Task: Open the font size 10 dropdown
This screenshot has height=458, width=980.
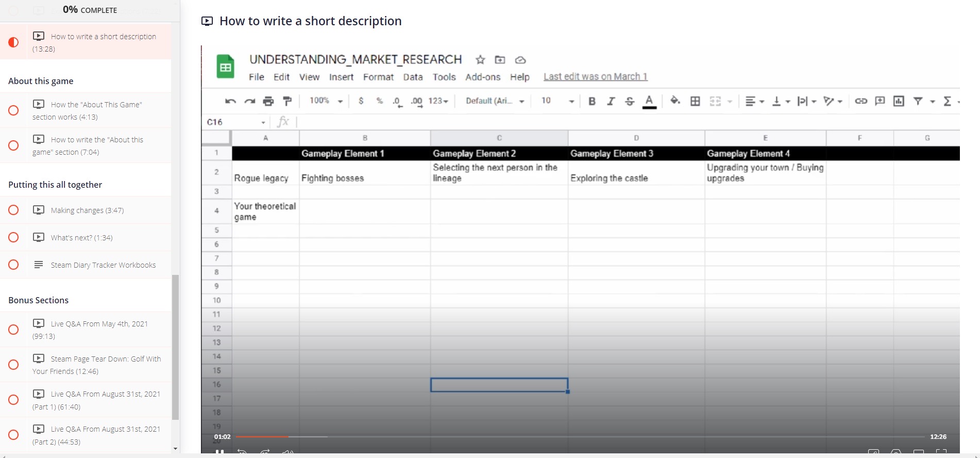Action: pyautogui.click(x=557, y=101)
